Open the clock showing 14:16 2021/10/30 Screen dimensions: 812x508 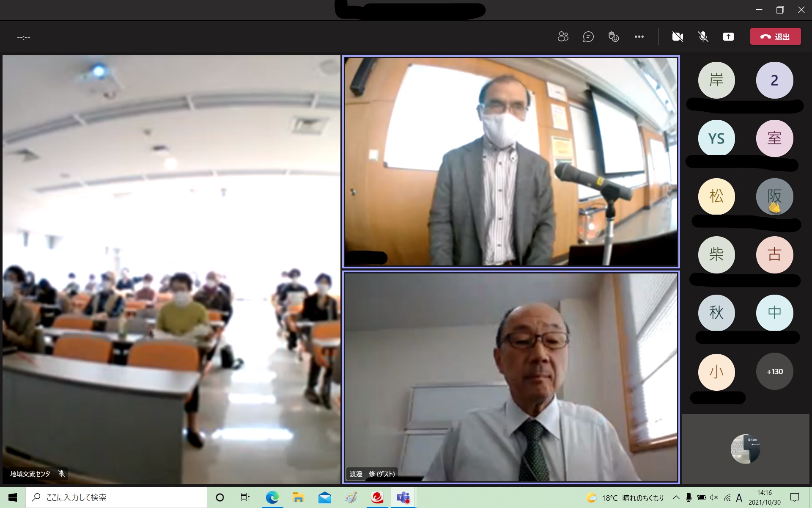pos(764,497)
